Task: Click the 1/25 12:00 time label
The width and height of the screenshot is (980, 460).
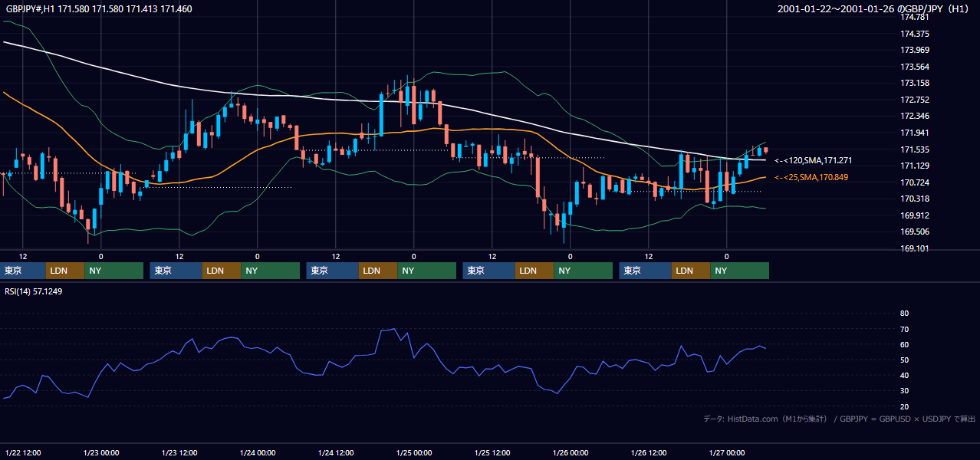Action: tap(492, 452)
